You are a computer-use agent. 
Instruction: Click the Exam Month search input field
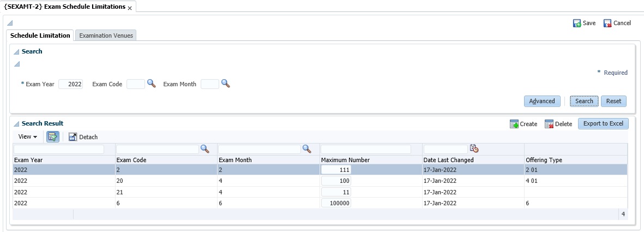coord(210,84)
